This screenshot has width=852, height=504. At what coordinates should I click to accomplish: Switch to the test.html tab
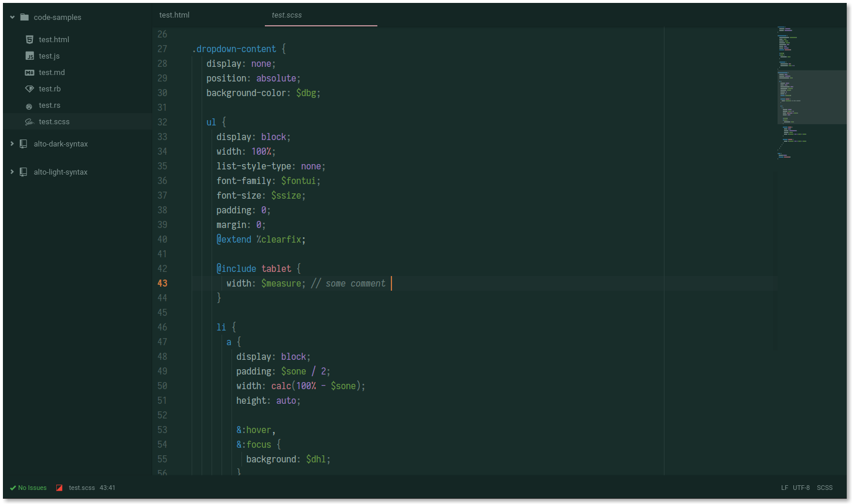[209, 15]
